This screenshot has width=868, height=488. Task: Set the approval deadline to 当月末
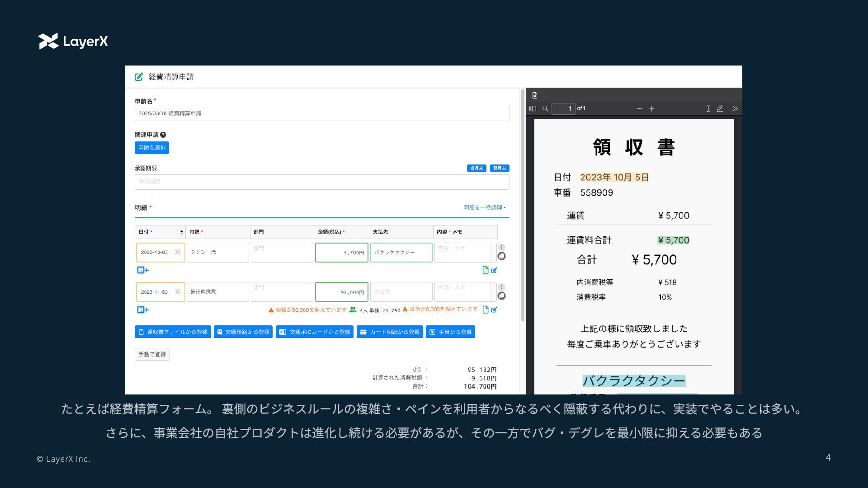coord(476,168)
